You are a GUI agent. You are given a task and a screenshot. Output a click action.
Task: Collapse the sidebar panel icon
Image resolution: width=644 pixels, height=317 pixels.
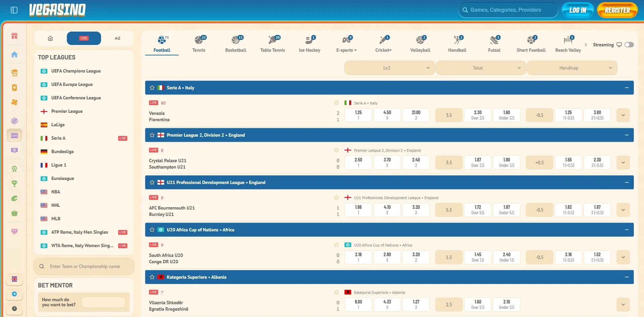14,10
